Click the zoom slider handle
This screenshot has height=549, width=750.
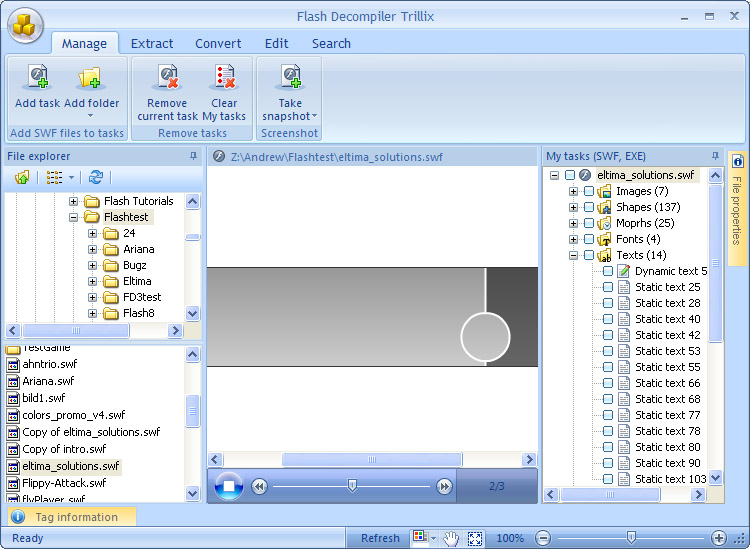coord(631,538)
